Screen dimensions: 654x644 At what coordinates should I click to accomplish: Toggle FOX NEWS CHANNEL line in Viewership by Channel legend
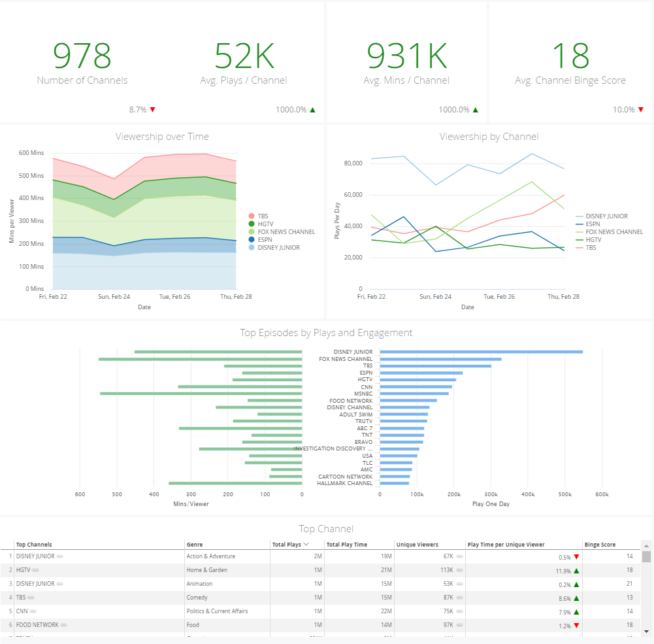tap(610, 232)
